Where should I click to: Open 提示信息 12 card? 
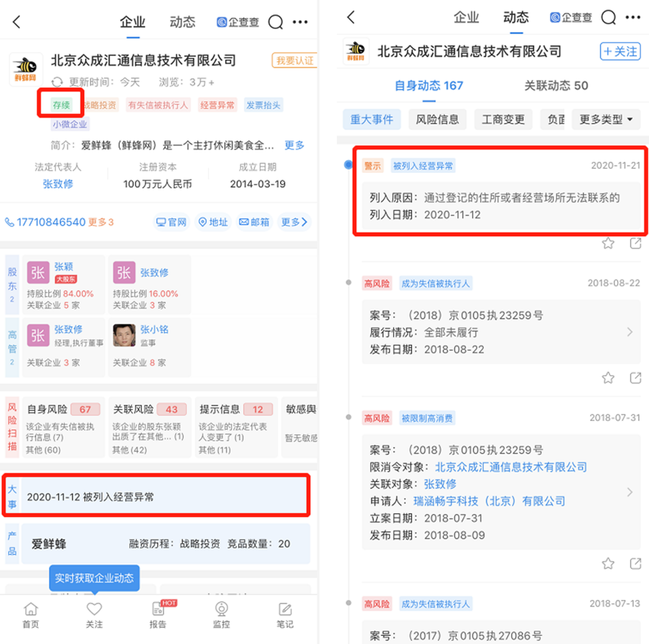pyautogui.click(x=235, y=428)
